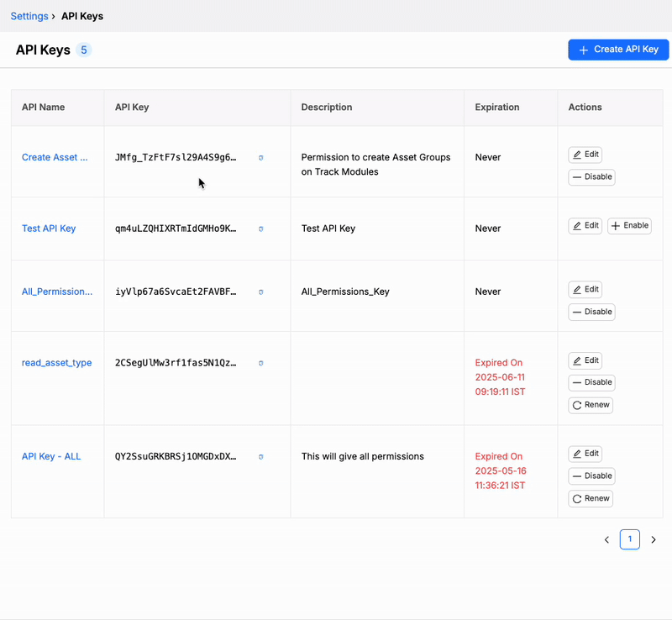Open the Test API Key link
Image resolution: width=672 pixels, height=620 pixels.
[49, 229]
